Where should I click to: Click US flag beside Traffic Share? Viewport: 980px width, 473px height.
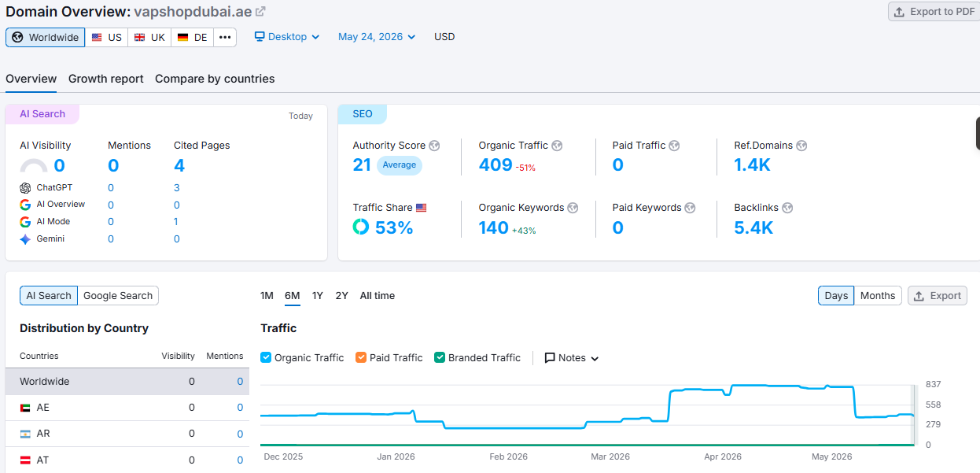pyautogui.click(x=422, y=208)
